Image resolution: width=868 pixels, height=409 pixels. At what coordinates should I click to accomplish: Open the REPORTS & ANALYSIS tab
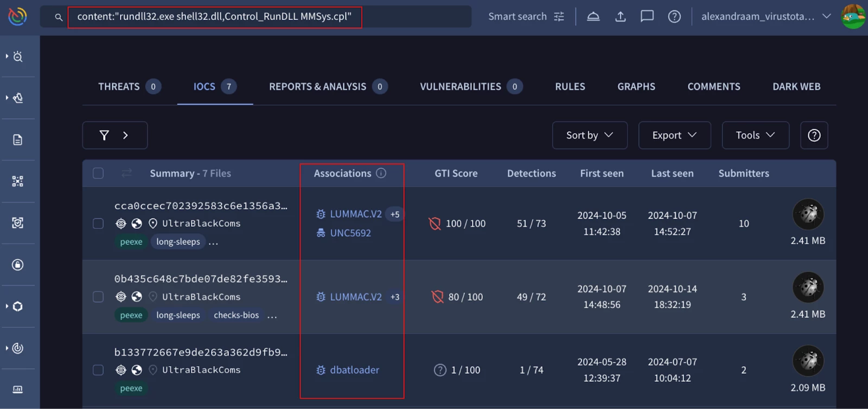tap(328, 86)
